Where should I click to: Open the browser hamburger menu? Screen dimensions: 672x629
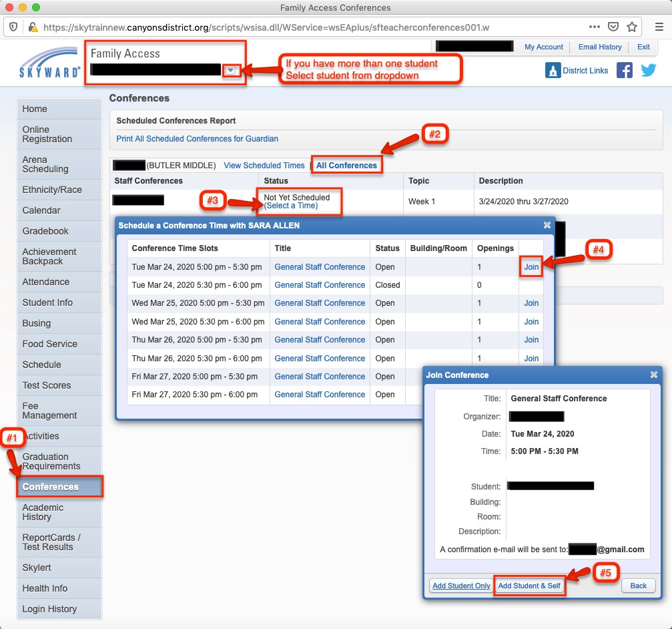[x=659, y=27]
